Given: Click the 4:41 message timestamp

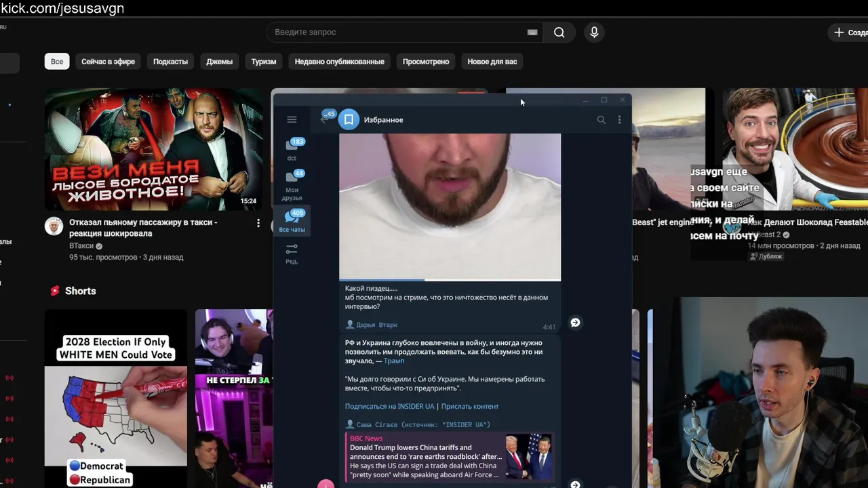Looking at the screenshot, I should (549, 327).
